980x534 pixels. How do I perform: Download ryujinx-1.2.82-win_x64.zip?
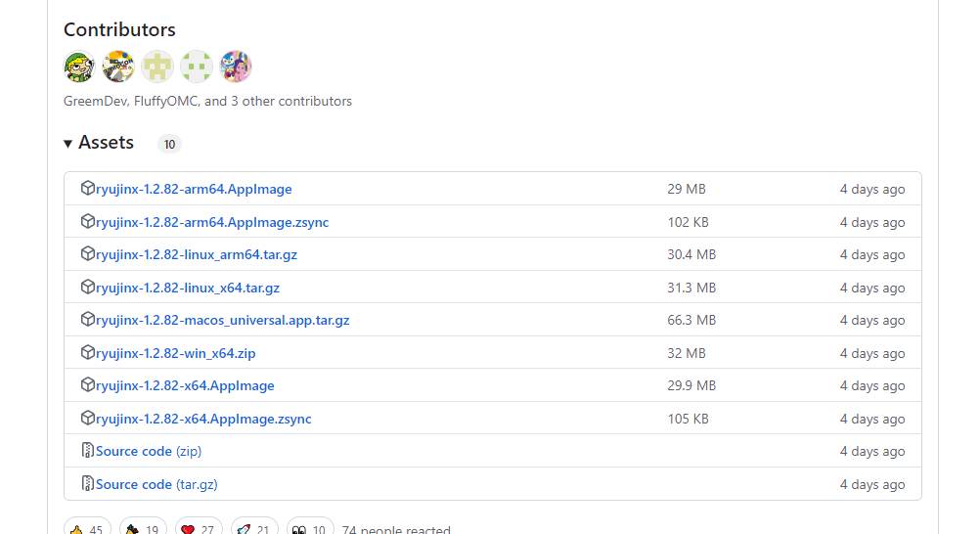176,353
